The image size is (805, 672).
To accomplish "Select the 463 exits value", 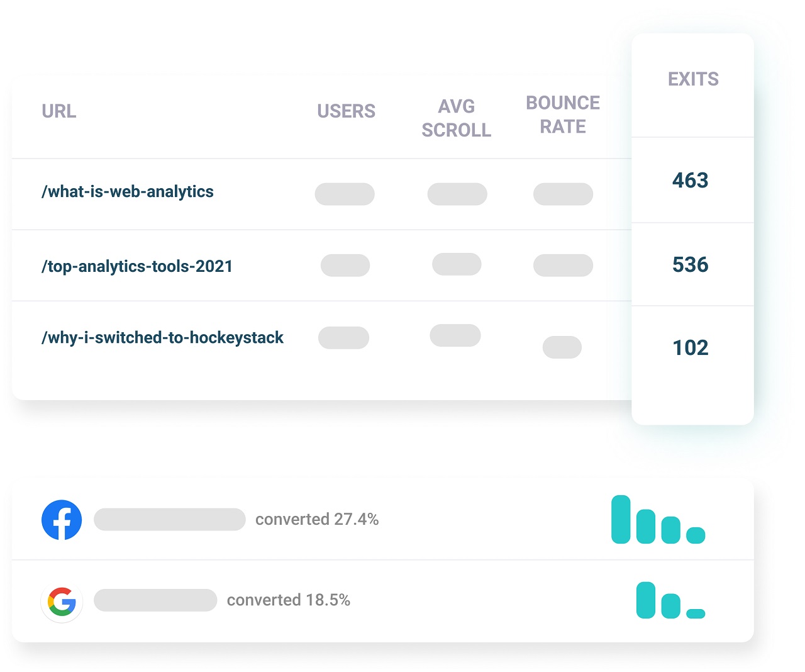I will pos(690,181).
